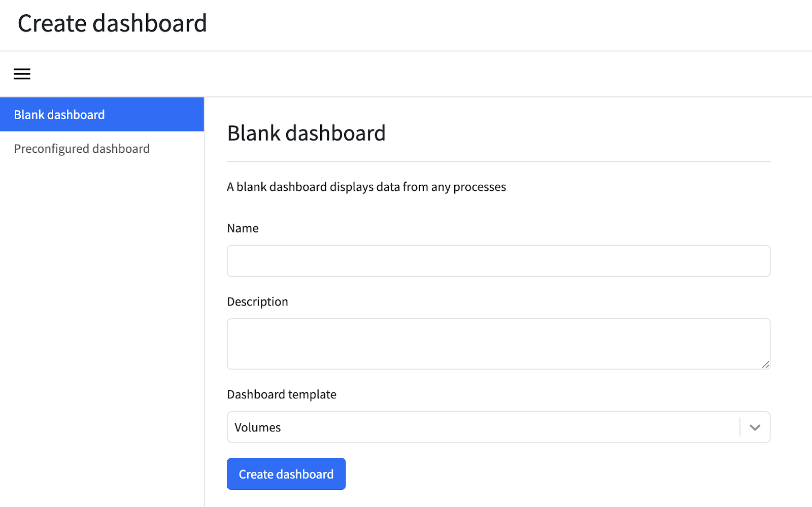Click the selected Volumes template value

coord(257,427)
